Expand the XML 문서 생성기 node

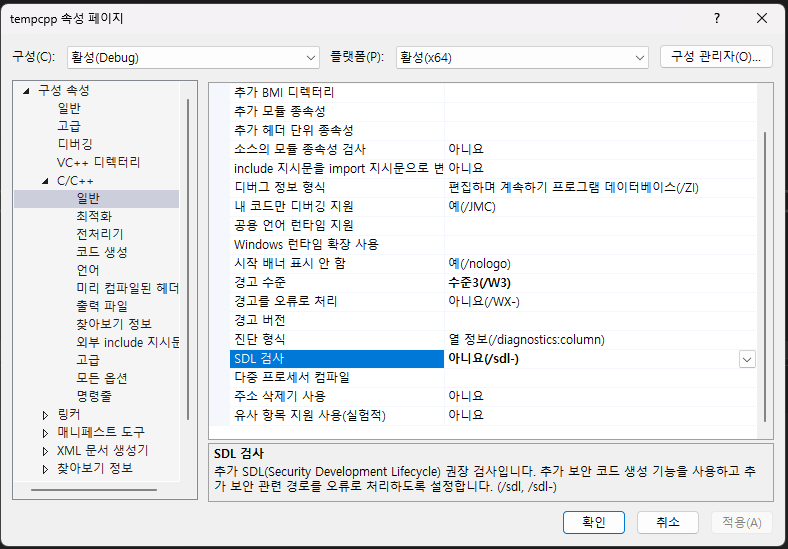pos(45,451)
